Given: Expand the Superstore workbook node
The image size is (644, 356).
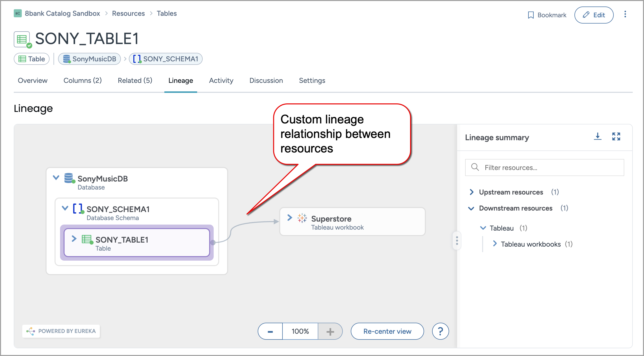Looking at the screenshot, I should [x=290, y=218].
